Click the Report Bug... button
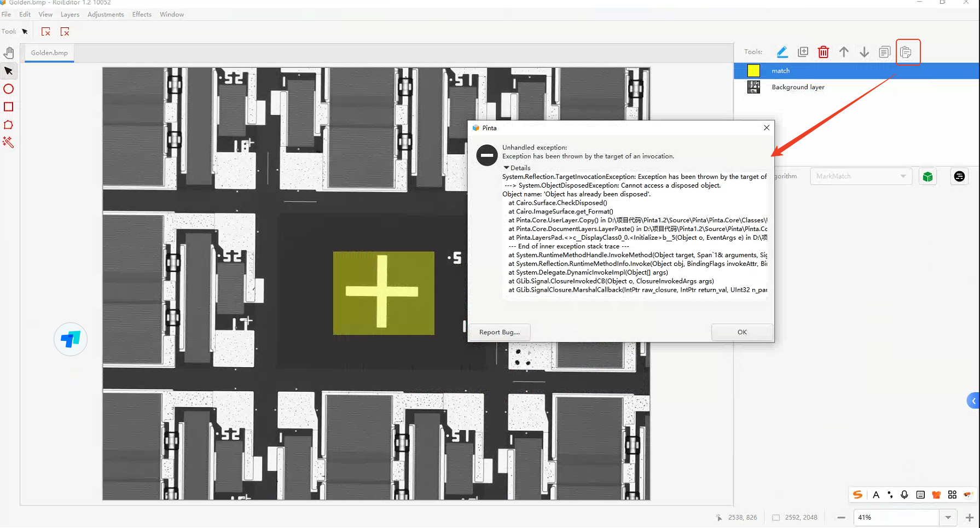The image size is (980, 528). [499, 332]
